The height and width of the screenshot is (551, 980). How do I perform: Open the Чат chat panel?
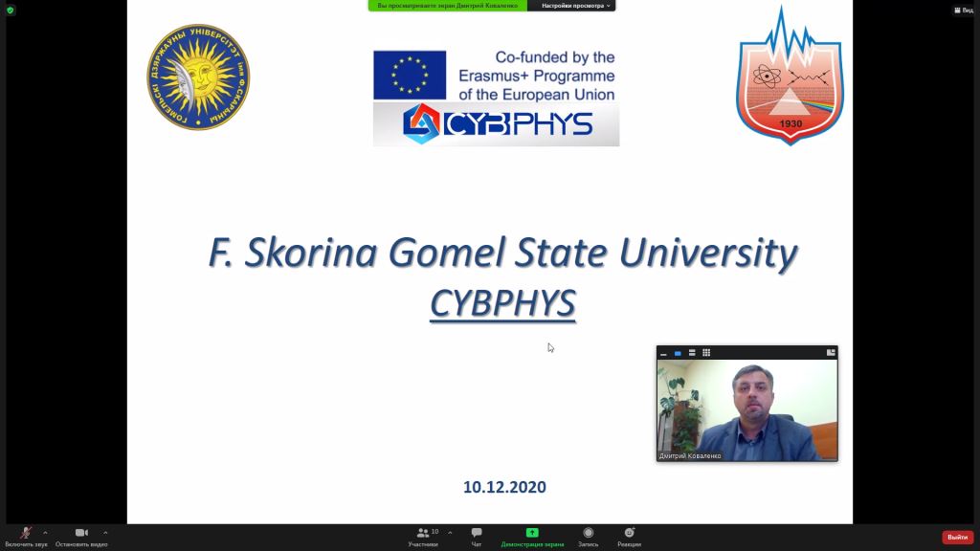477,537
